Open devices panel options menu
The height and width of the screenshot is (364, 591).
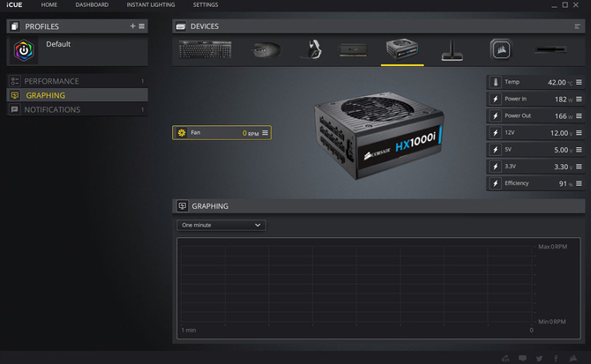coord(577,26)
